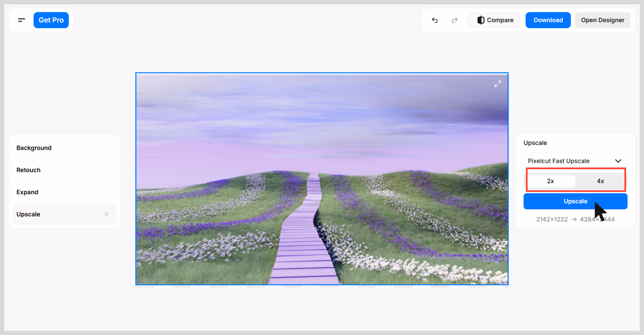Select the Upscale item in left panel
Screen dimensions: 644x335
pyautogui.click(x=65, y=214)
